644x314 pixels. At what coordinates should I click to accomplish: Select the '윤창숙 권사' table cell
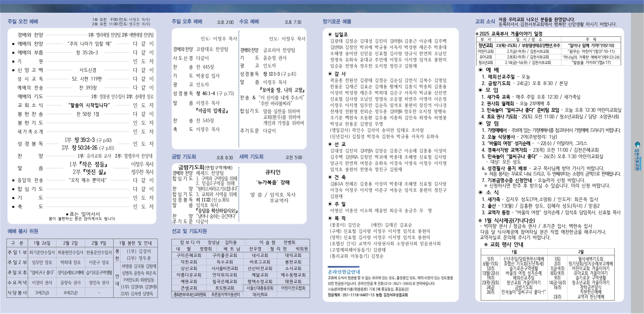[70, 282]
